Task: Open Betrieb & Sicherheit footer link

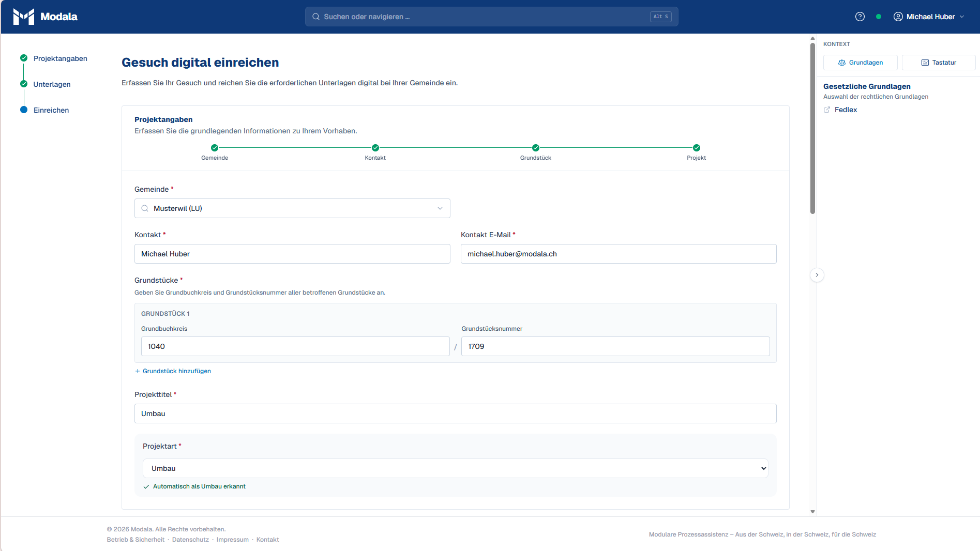Action: 135,540
